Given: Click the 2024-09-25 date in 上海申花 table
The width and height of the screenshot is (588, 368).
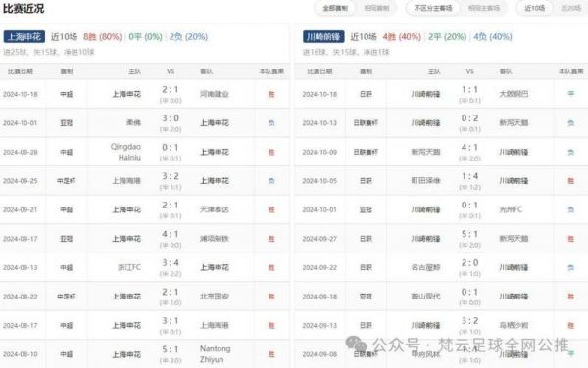Looking at the screenshot, I should click(x=21, y=181).
